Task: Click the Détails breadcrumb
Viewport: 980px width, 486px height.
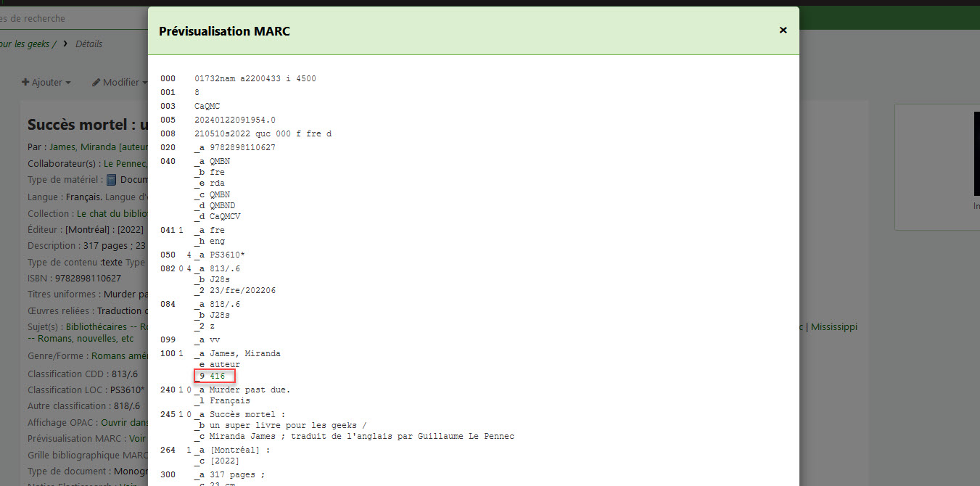Action: (x=88, y=44)
